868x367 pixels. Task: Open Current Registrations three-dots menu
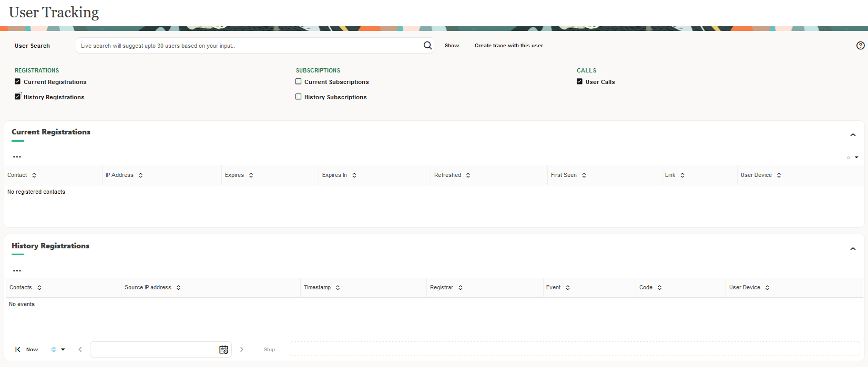[17, 156]
